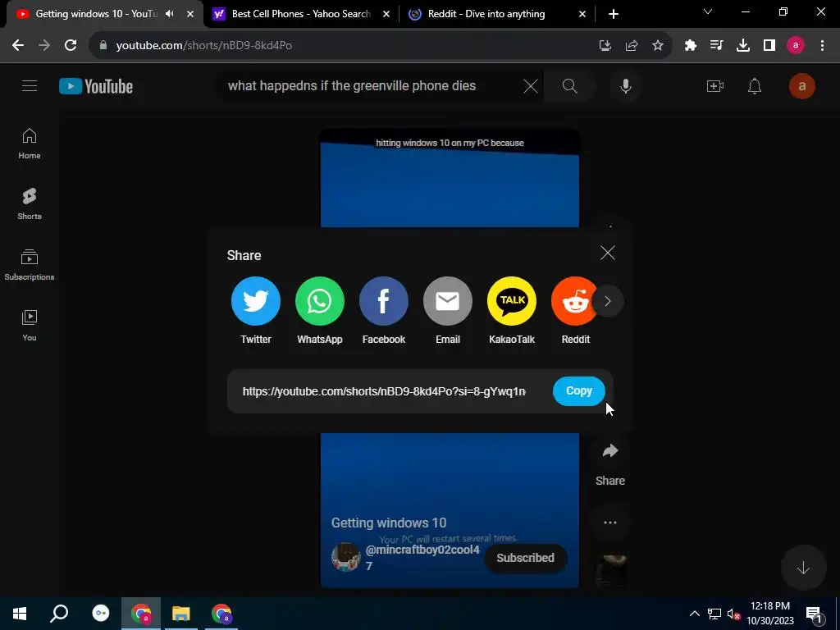Open the Windows notification center
Viewport: 840px width, 630px height.
815,614
